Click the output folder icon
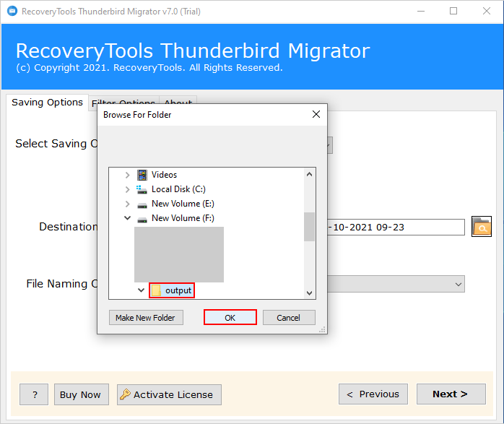This screenshot has height=424, width=504. point(156,290)
